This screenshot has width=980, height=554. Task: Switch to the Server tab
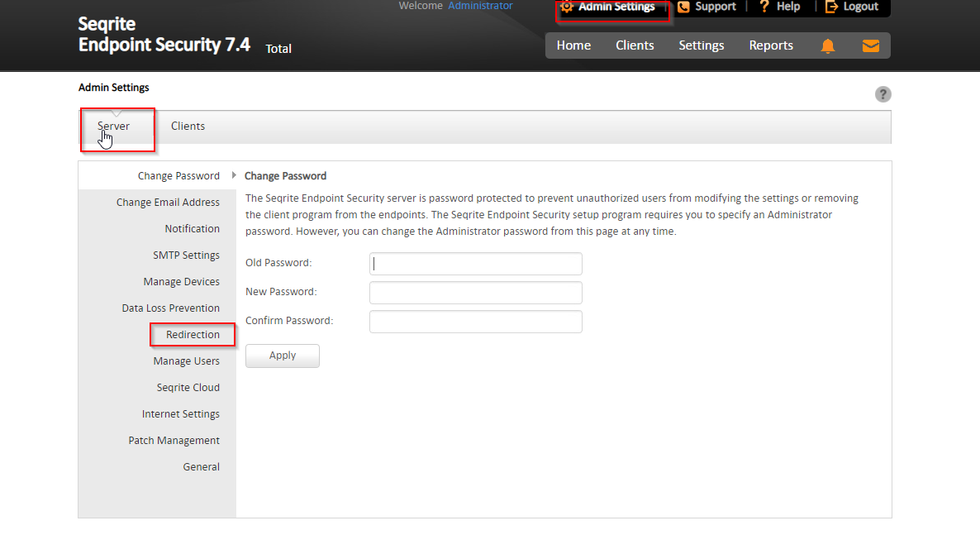114,127
